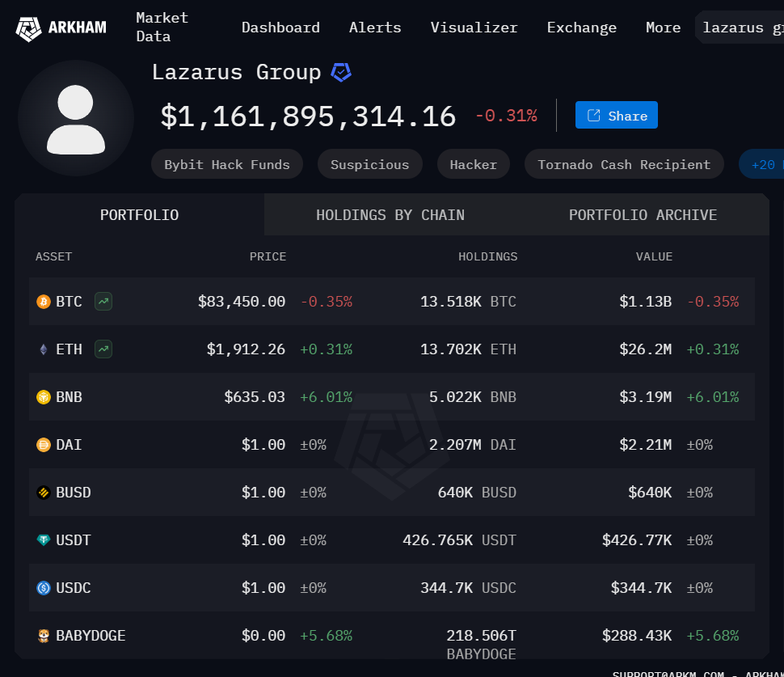Click the ETH coin icon

tap(44, 349)
